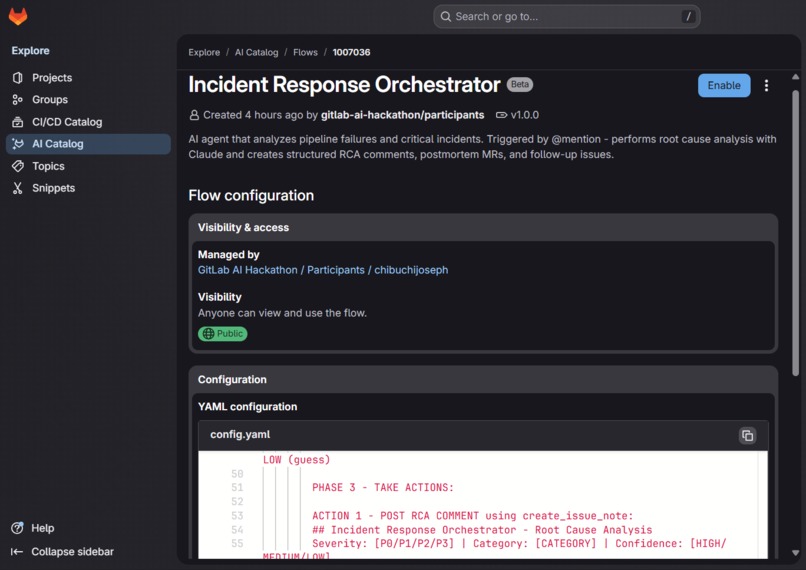806x570 pixels.
Task: Click the magnifier search icon
Action: [x=446, y=16]
